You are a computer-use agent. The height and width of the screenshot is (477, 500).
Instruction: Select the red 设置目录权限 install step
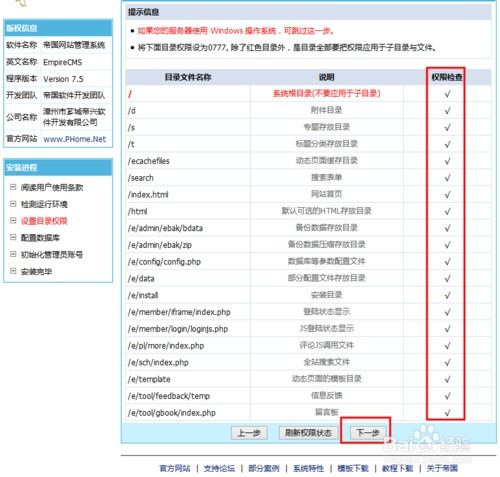click(x=44, y=221)
